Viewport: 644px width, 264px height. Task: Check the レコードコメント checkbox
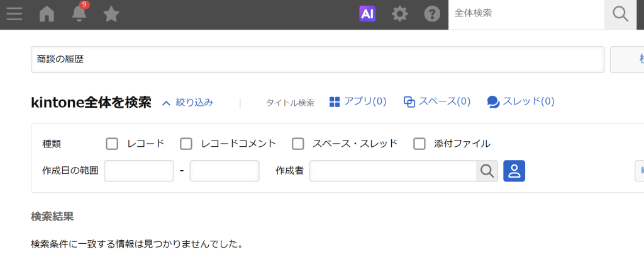[x=186, y=144]
